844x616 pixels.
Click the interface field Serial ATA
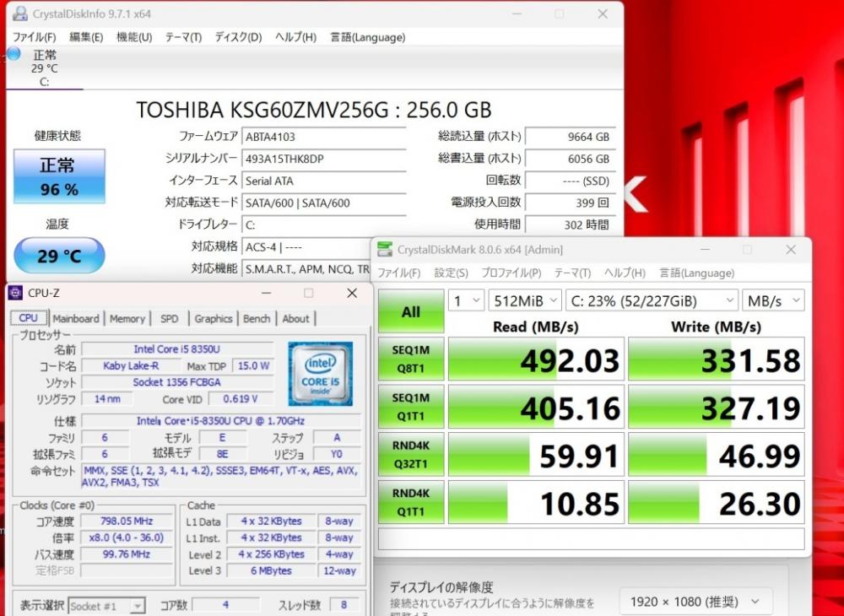pos(323,181)
